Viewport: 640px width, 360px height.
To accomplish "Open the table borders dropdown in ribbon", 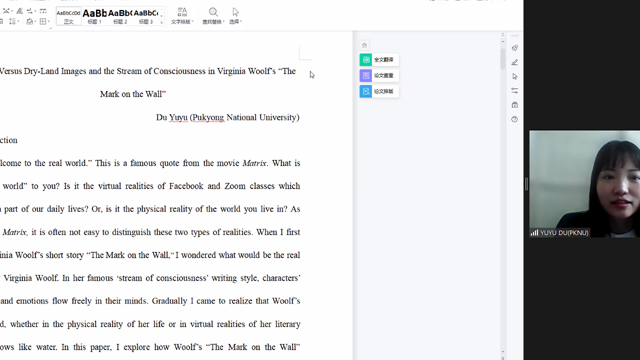I will point(44,21).
